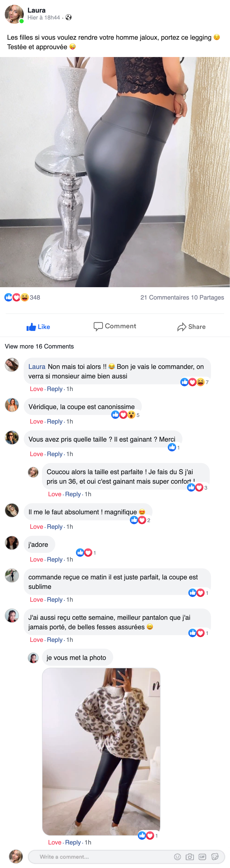Open the sticker icon in comment box
This screenshot has height=868, width=230.
coord(215,857)
